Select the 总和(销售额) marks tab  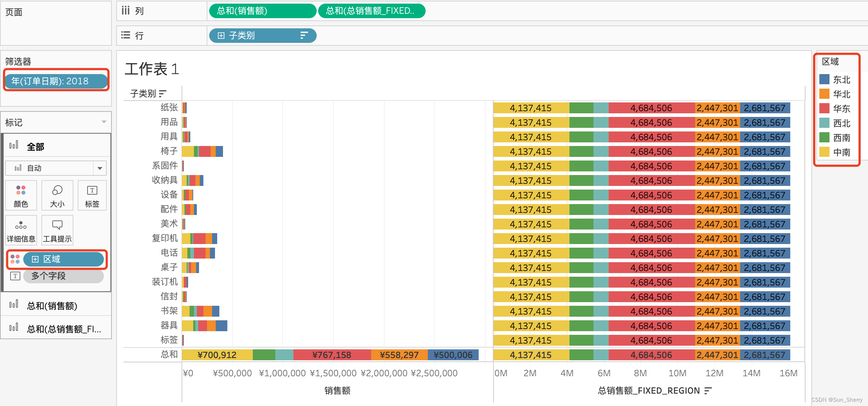(x=52, y=306)
